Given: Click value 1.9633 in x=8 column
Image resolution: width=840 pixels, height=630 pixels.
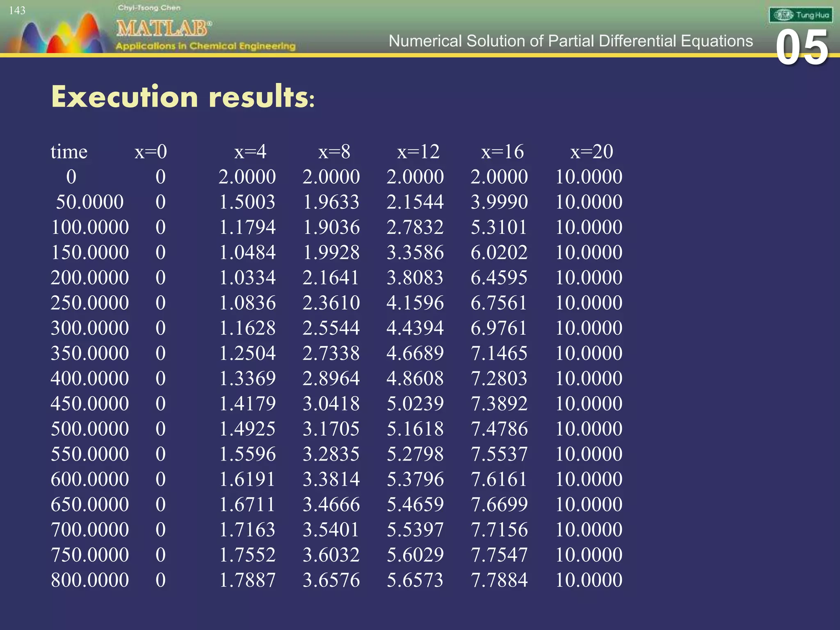Looking at the screenshot, I should [331, 202].
